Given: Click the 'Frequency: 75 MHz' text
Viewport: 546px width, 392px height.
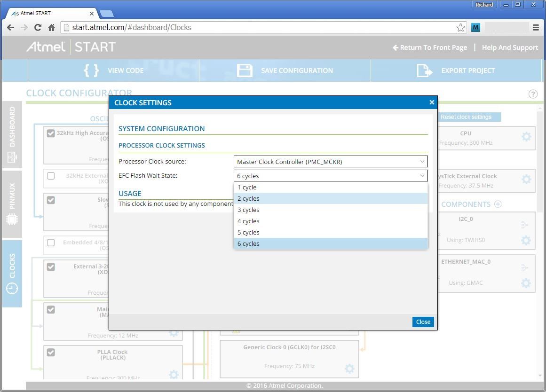Looking at the screenshot, I should pos(289,366).
